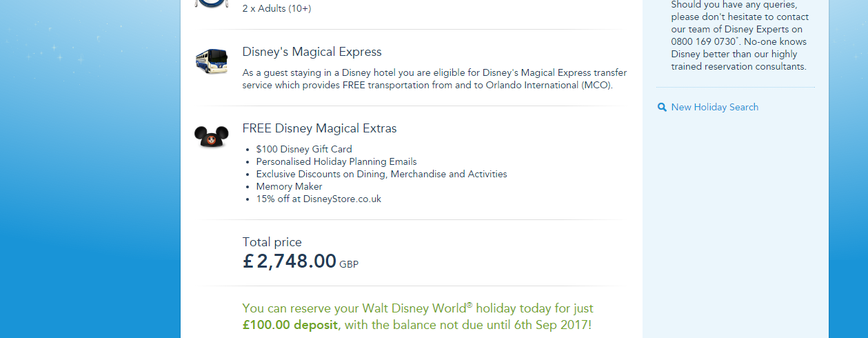The width and height of the screenshot is (868, 338).
Task: Click the Disney's Magical Express heading
Action: tap(312, 52)
